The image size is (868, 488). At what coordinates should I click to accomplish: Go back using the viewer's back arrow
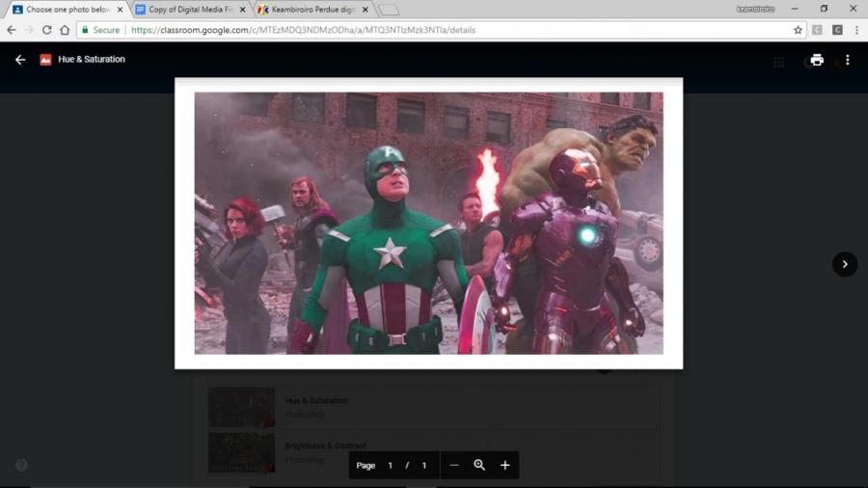click(x=20, y=60)
